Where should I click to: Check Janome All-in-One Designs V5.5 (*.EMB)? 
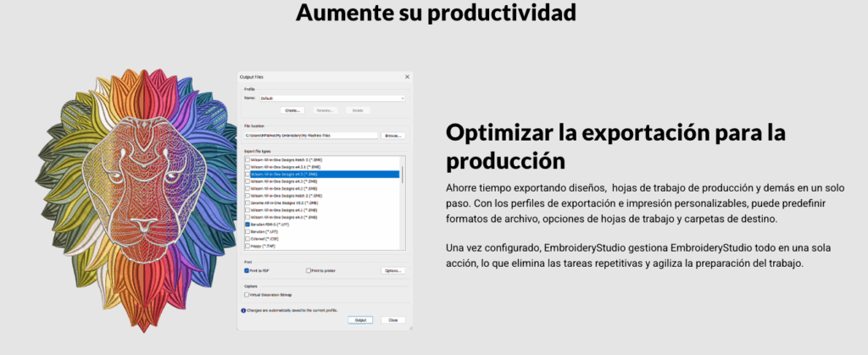[248, 203]
